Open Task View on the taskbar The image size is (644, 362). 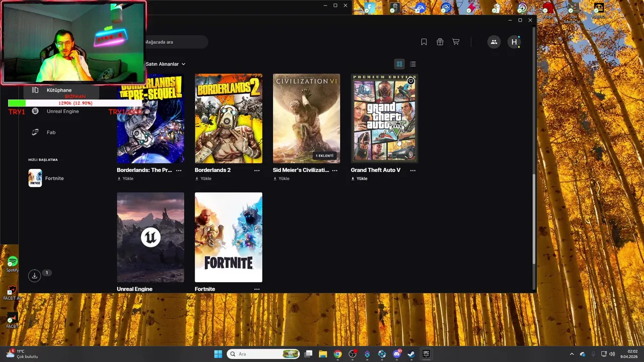308,354
